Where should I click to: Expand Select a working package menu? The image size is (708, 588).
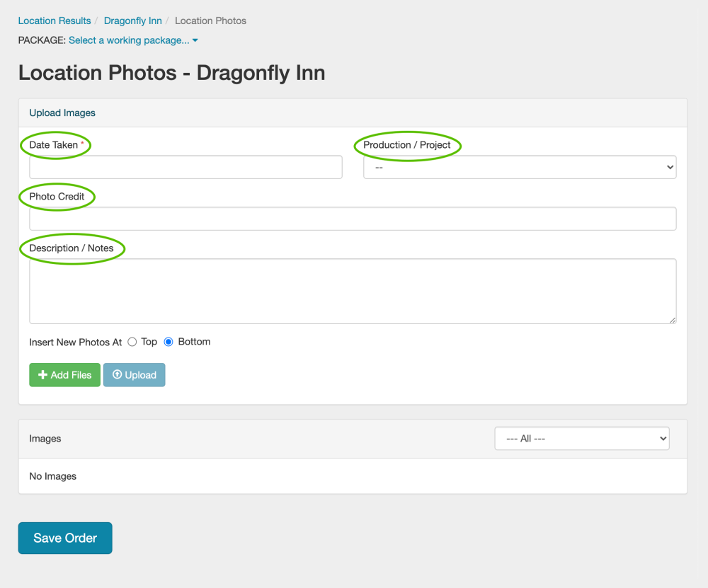pyautogui.click(x=129, y=40)
